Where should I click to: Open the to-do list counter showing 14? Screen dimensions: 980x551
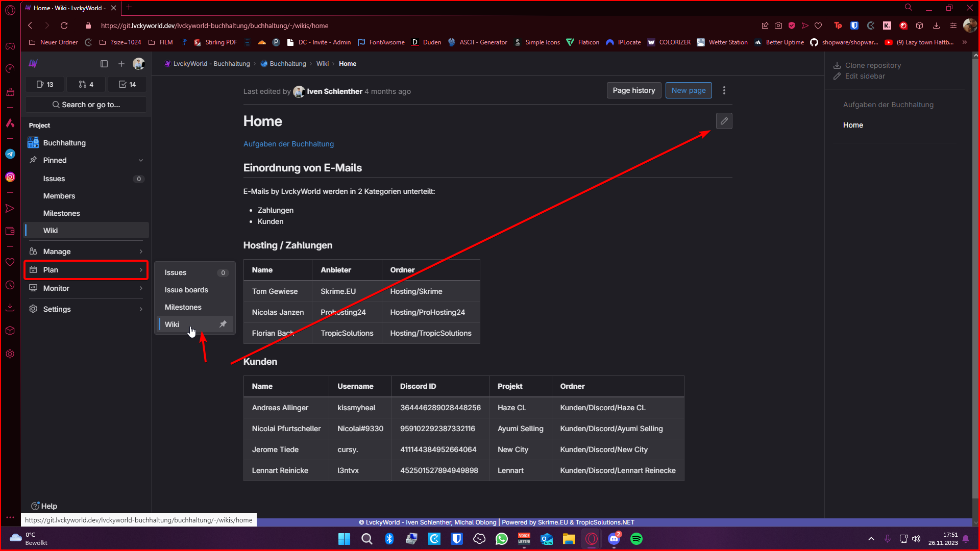127,84
